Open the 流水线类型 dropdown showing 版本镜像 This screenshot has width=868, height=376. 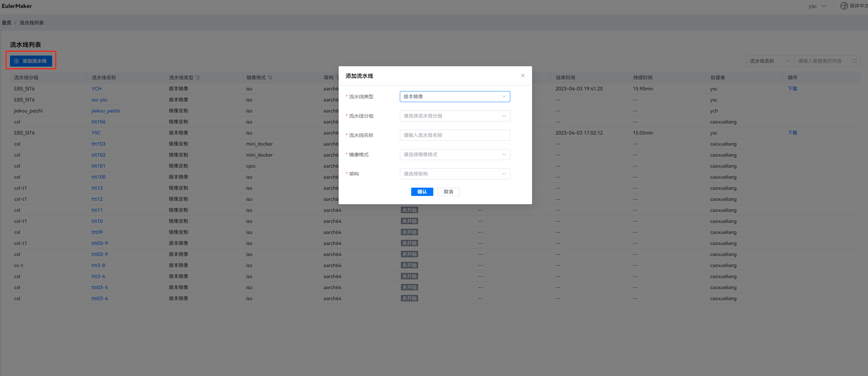[454, 97]
